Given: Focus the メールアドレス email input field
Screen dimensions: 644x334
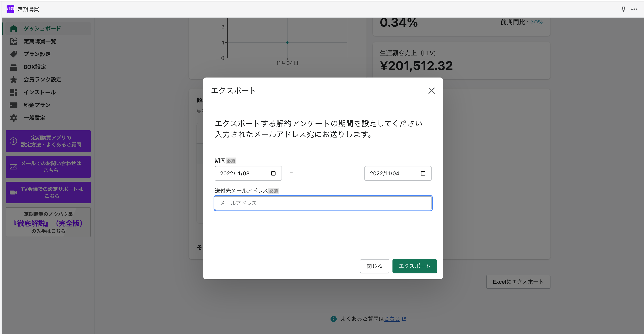Looking at the screenshot, I should coord(323,203).
